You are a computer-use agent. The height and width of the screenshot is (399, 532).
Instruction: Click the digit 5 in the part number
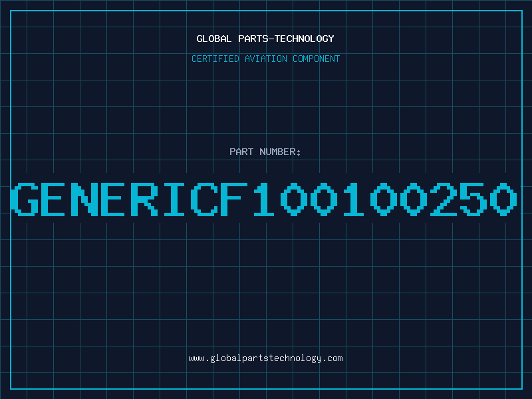[x=474, y=199]
